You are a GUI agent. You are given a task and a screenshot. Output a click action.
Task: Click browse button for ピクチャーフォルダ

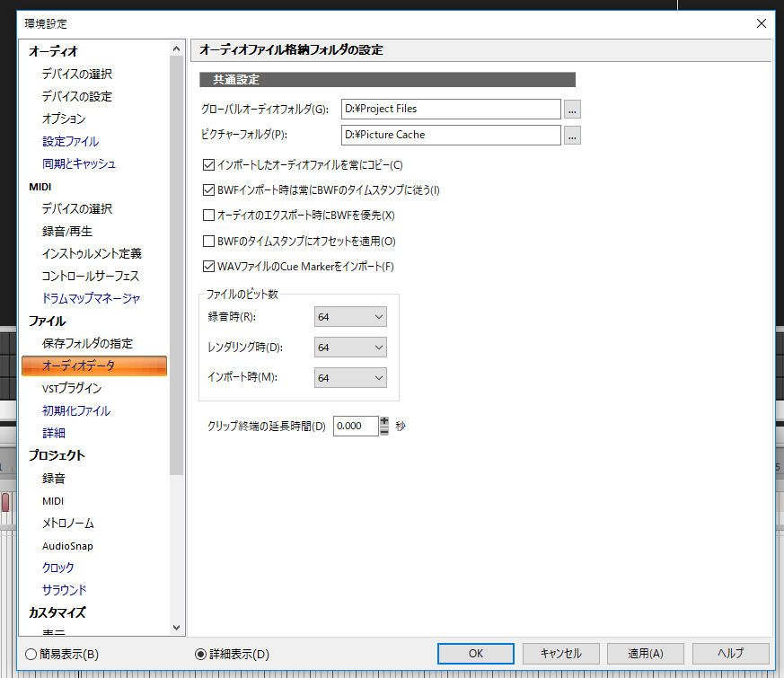pos(572,135)
